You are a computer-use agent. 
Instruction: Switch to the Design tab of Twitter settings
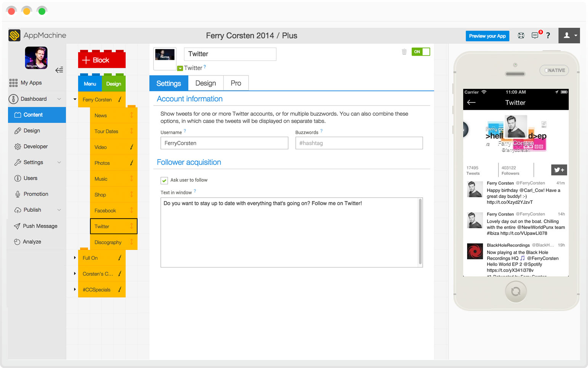(x=205, y=83)
